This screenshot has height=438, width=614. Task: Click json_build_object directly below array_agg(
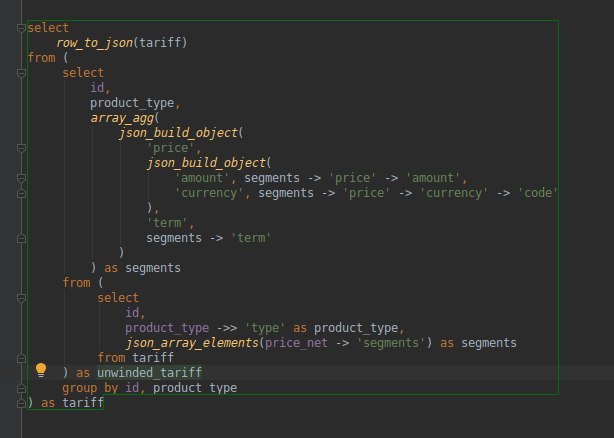tap(179, 133)
